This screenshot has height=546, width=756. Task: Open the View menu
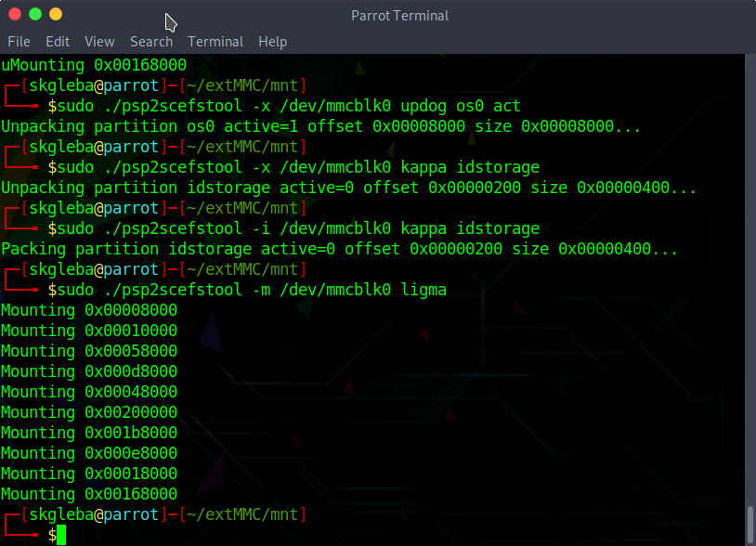coord(99,42)
